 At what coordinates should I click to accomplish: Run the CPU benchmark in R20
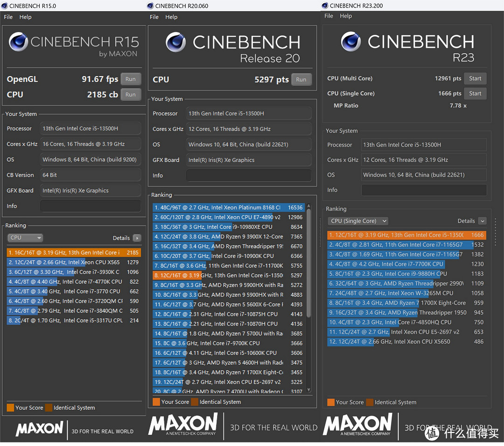pos(301,79)
